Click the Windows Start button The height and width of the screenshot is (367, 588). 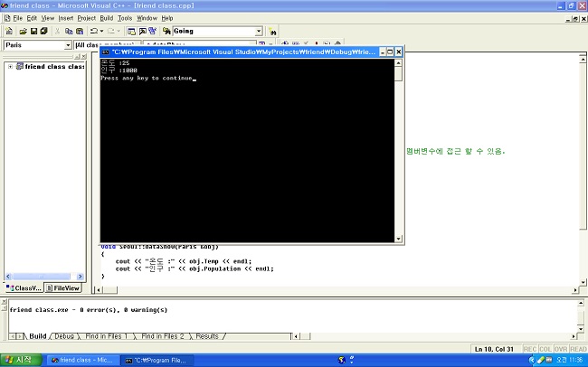[x=20, y=360]
